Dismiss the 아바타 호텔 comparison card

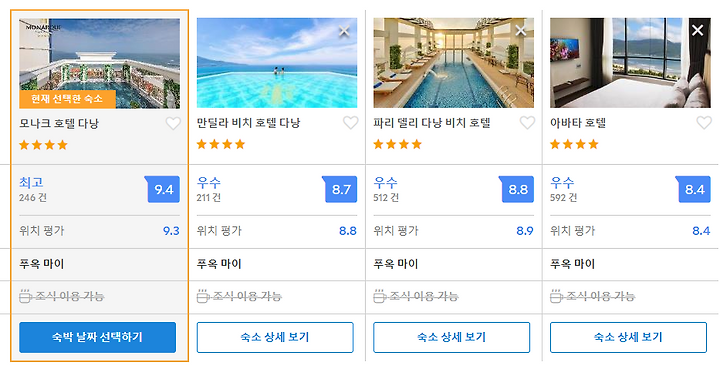click(x=698, y=30)
